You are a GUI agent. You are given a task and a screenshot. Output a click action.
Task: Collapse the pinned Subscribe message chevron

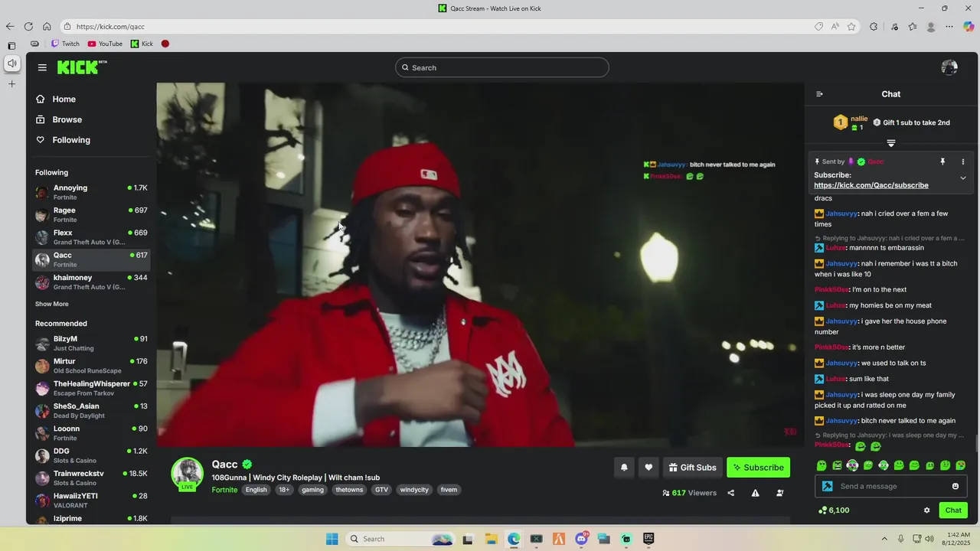coord(963,178)
